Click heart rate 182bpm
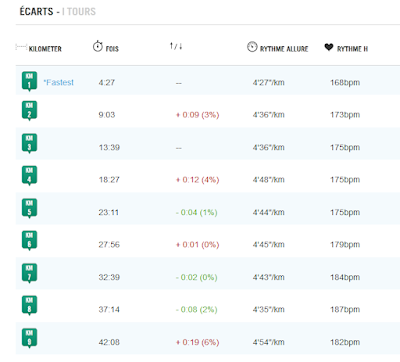400x362 pixels. click(x=345, y=342)
